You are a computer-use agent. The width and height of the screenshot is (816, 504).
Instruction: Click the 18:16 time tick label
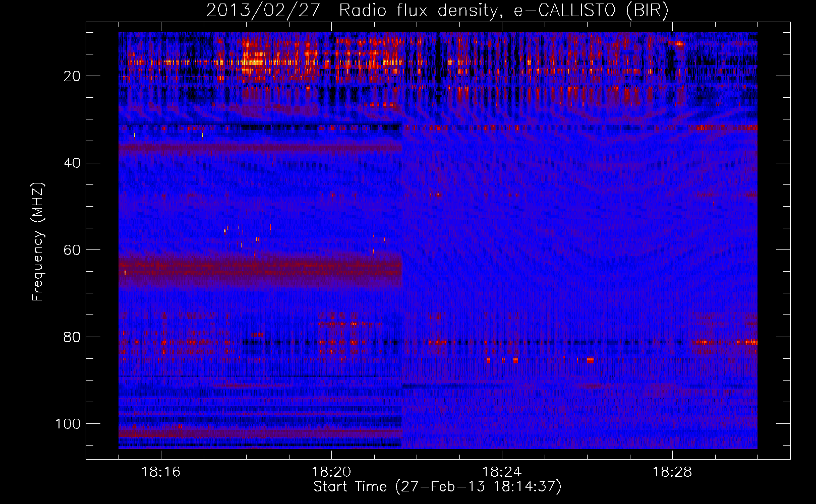[x=161, y=472]
